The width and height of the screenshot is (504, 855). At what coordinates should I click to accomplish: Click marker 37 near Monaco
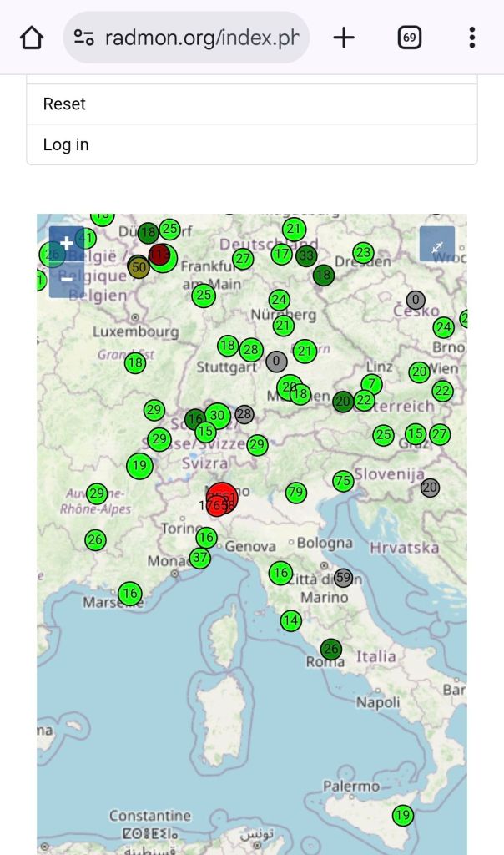coord(200,558)
